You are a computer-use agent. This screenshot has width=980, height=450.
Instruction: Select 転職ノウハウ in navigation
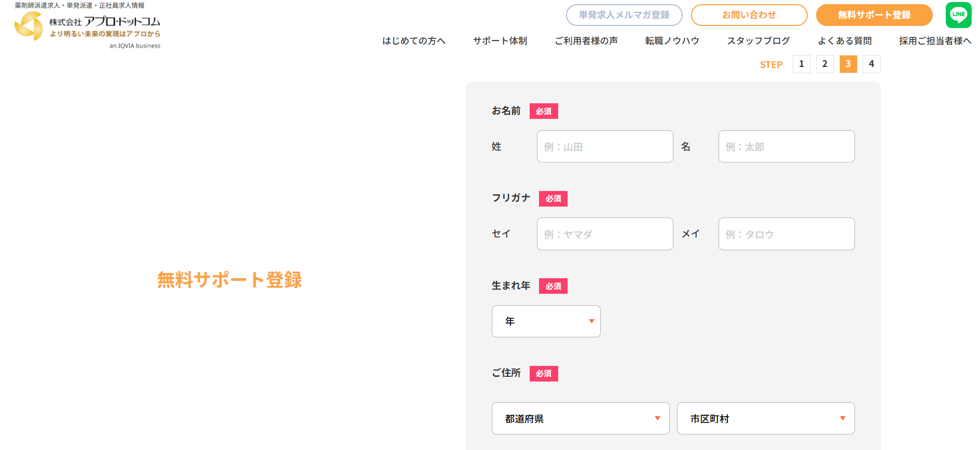pos(672,41)
